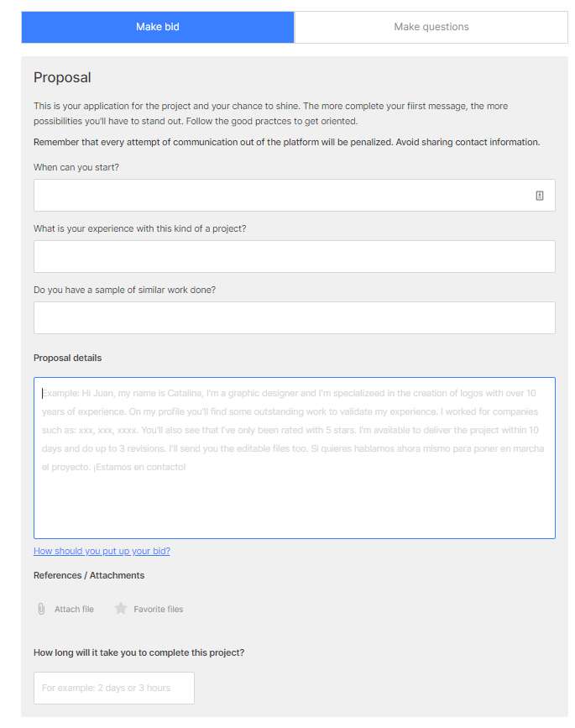Image resolution: width=575 pixels, height=728 pixels.
Task: Click the 'References / Attachments' heading
Action: point(89,575)
